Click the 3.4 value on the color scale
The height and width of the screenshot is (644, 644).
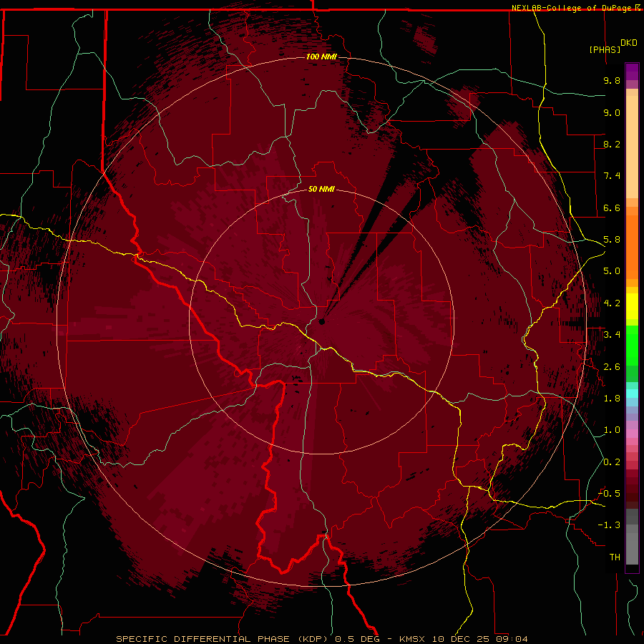click(x=612, y=335)
